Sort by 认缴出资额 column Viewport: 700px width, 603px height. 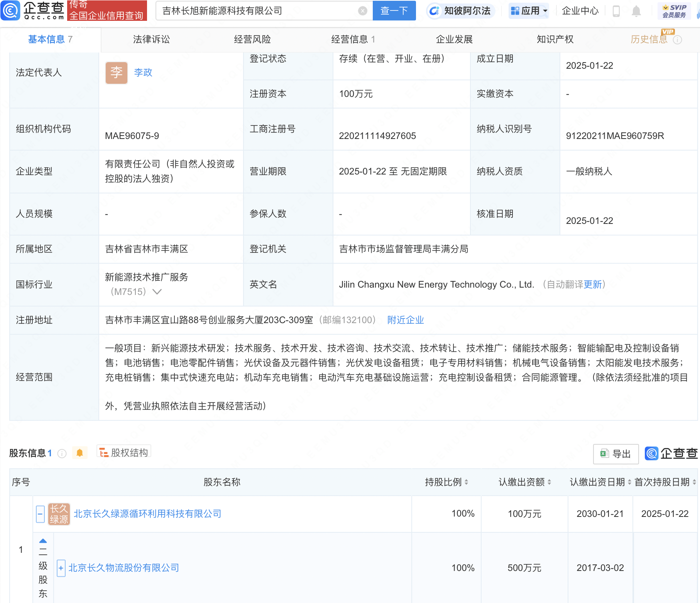[549, 482]
